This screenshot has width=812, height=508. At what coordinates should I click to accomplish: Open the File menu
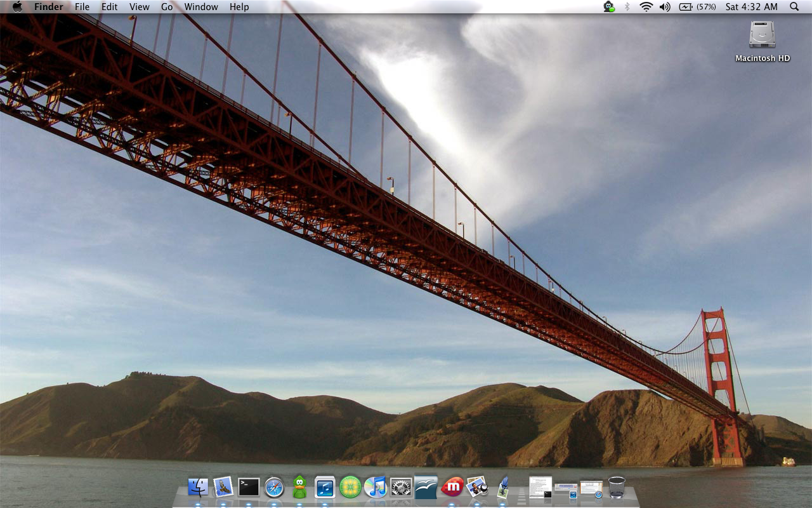(82, 7)
